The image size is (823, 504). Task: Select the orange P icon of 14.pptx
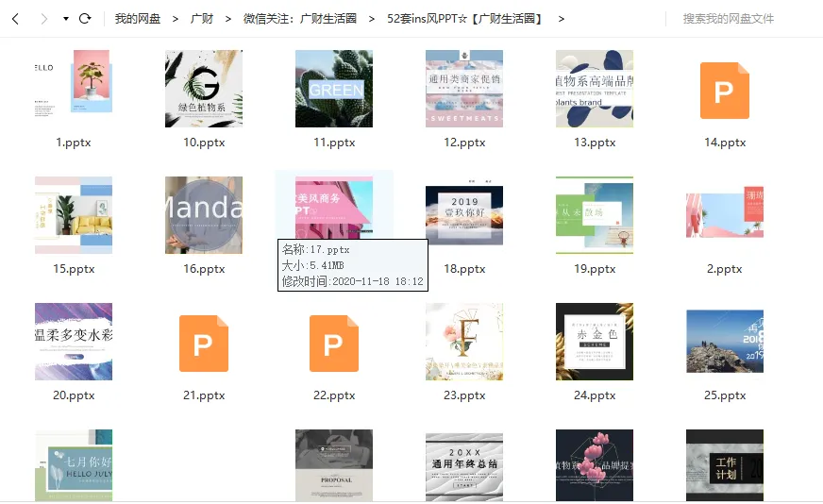[x=724, y=91]
